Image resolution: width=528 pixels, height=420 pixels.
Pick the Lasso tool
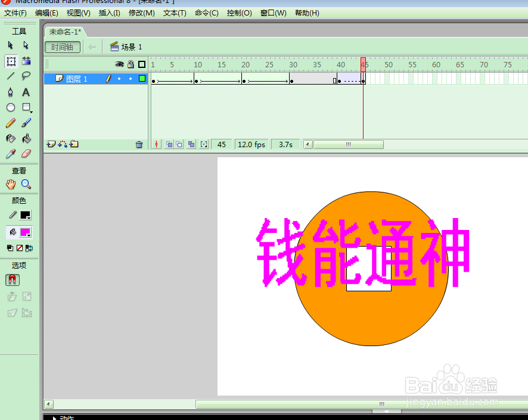pyautogui.click(x=26, y=76)
